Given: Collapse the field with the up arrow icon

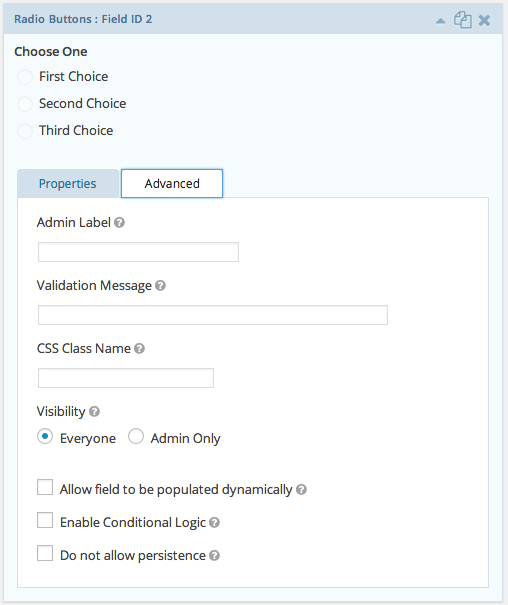Looking at the screenshot, I should coord(440,21).
